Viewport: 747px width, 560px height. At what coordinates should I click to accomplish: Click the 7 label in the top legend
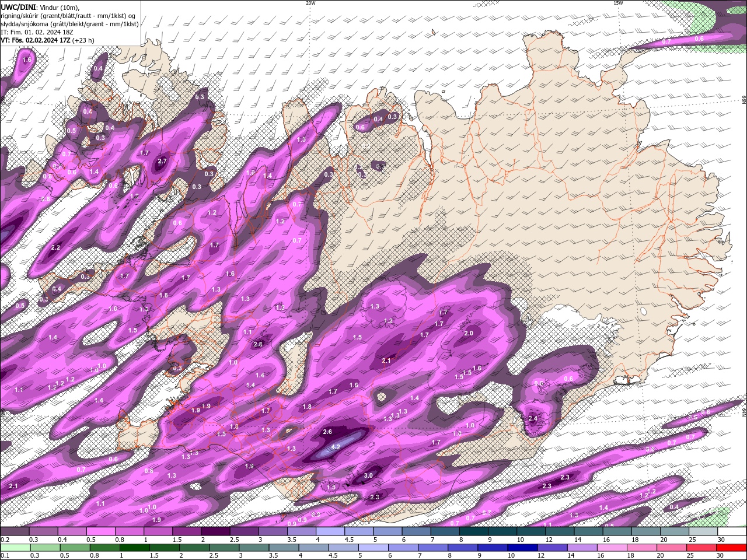tap(431, 540)
